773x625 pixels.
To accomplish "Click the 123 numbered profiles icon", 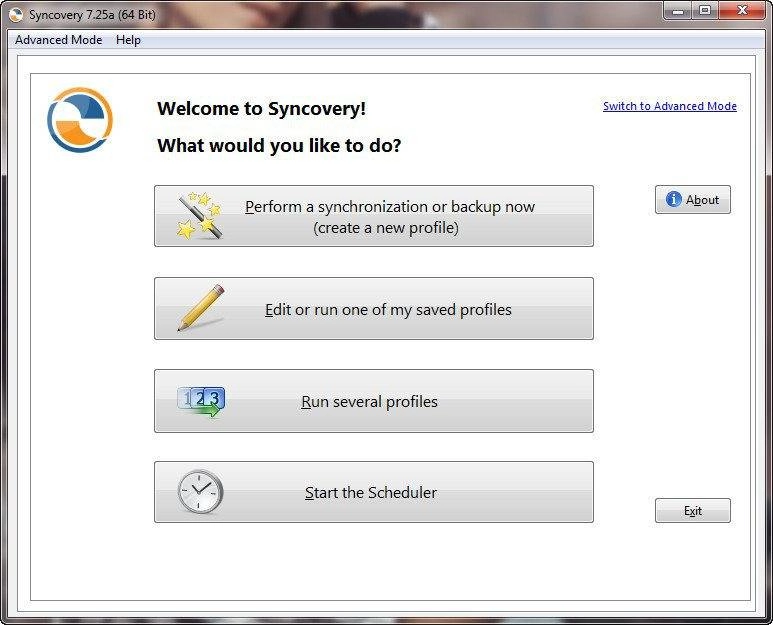I will click(201, 401).
